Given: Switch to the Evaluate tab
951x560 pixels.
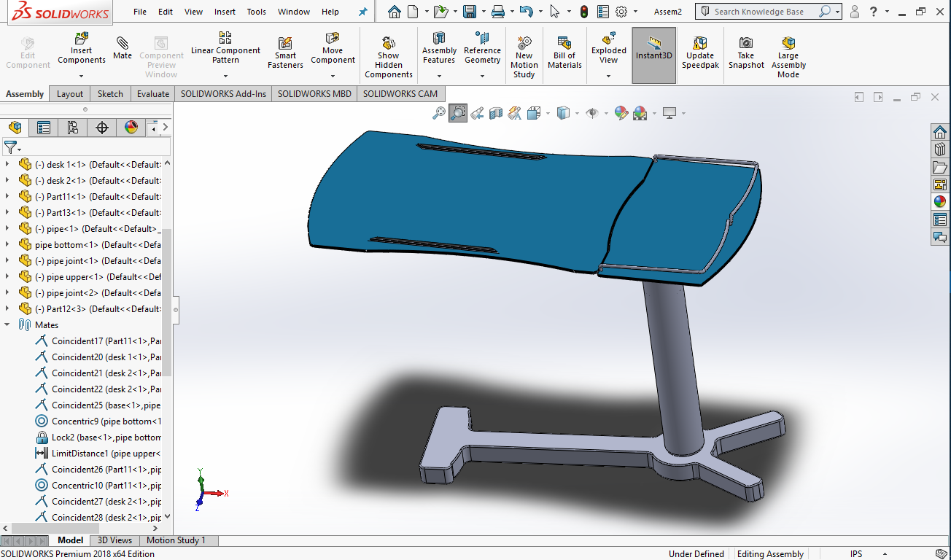Looking at the screenshot, I should click(x=153, y=93).
